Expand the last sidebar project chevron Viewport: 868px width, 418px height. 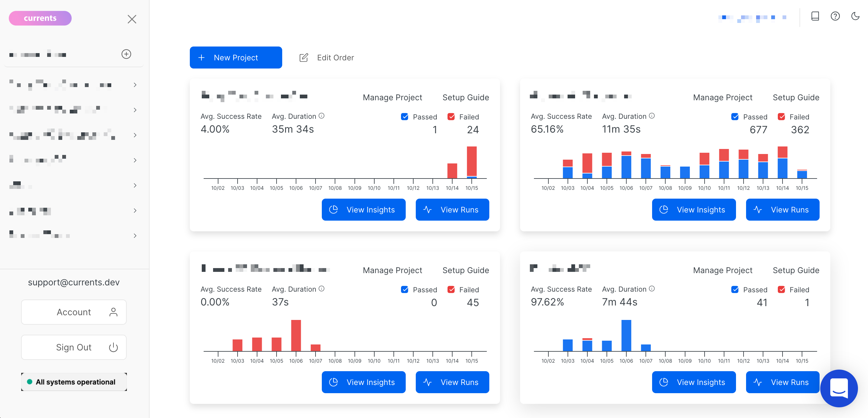tap(135, 236)
